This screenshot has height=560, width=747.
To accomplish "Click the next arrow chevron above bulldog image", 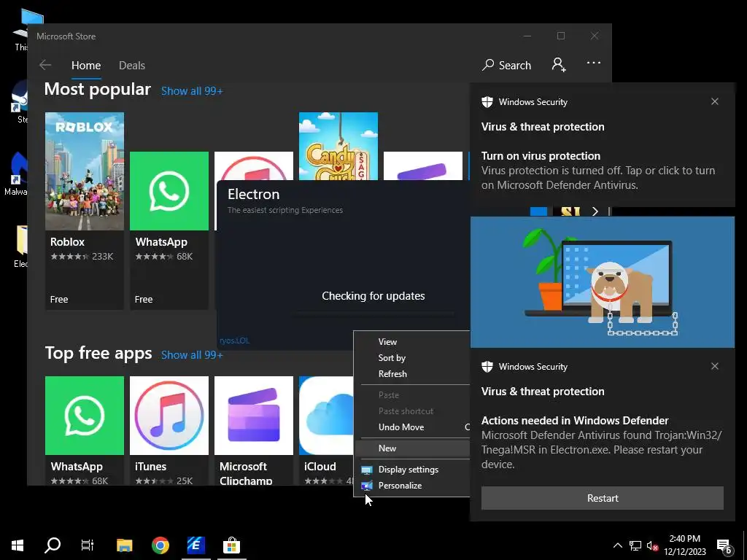I will point(595,211).
